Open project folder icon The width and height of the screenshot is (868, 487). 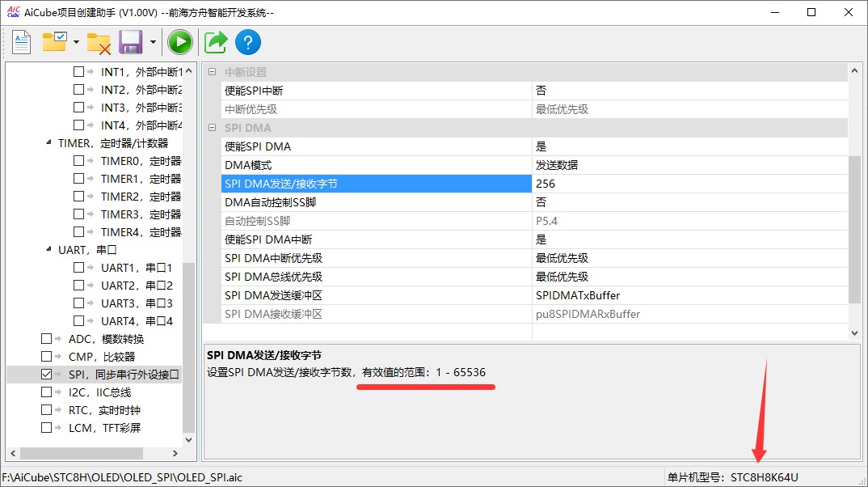tap(55, 42)
